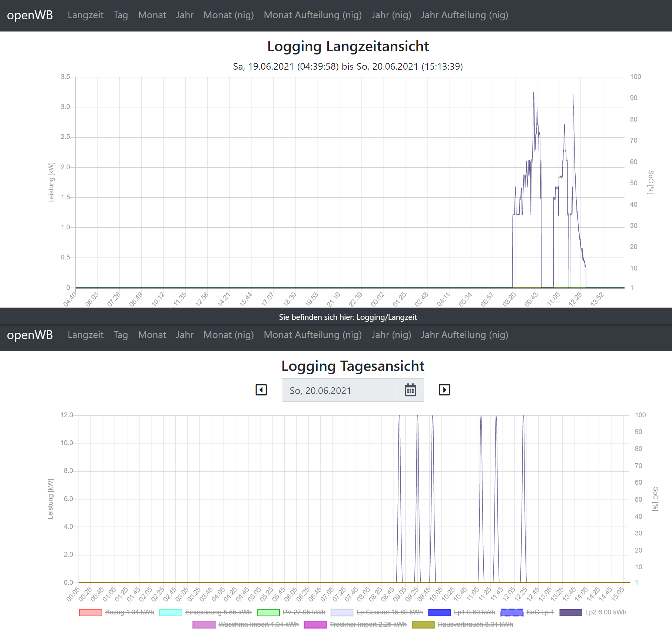The height and width of the screenshot is (640, 672).
Task: Show PV 27.05 kWh dataset label
Action: (x=304, y=613)
